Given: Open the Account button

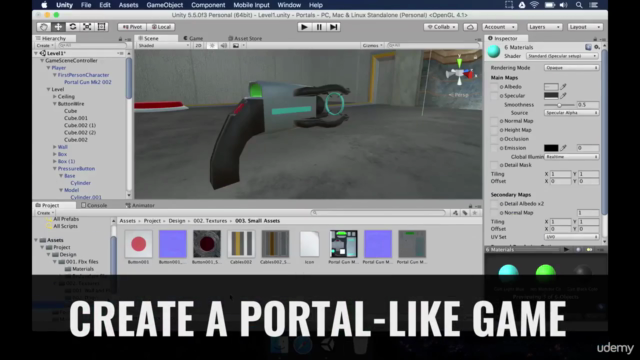Looking at the screenshot, I should click(x=500, y=27).
